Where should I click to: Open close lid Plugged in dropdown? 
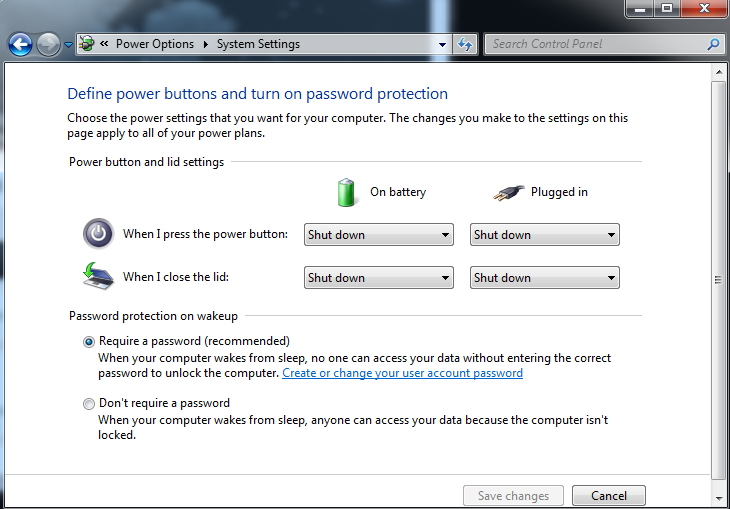coord(545,278)
